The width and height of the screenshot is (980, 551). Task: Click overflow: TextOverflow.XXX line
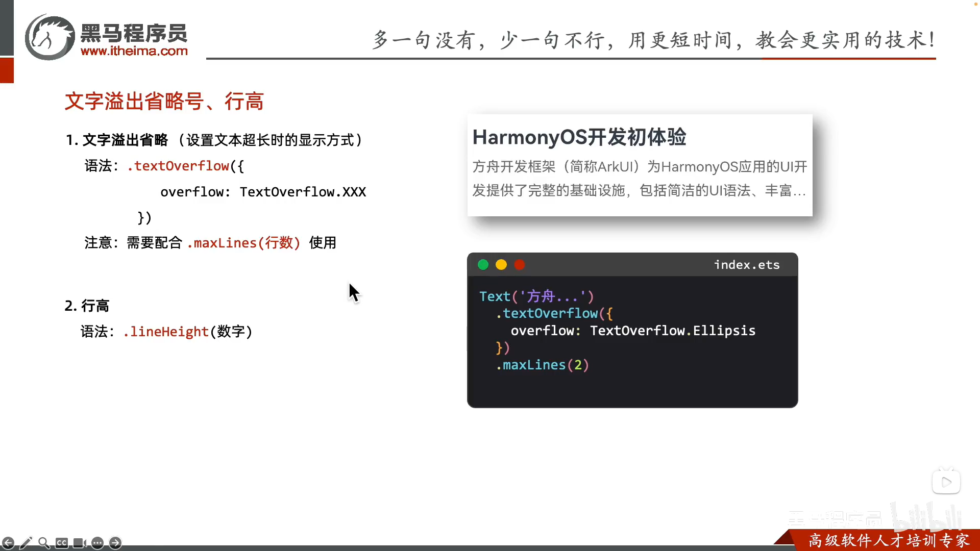click(263, 192)
